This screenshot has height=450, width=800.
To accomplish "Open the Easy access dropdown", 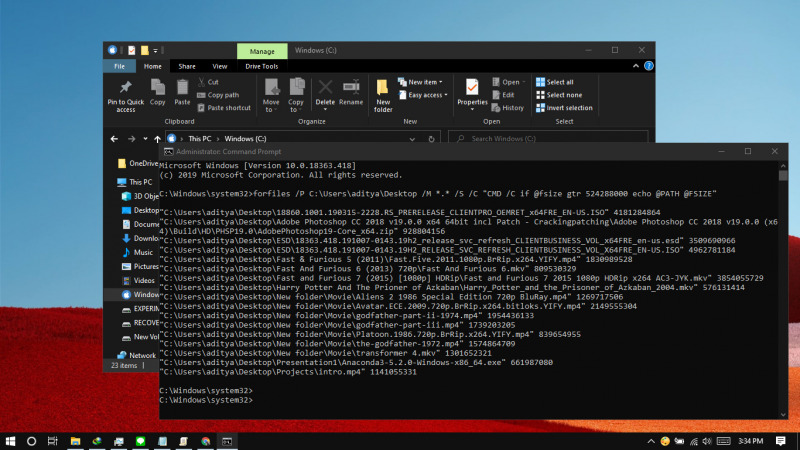I will coord(423,95).
